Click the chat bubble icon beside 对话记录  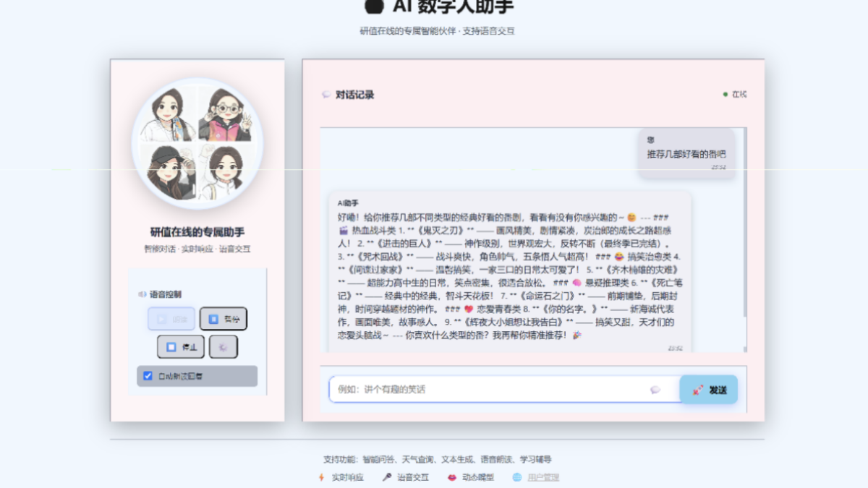326,95
